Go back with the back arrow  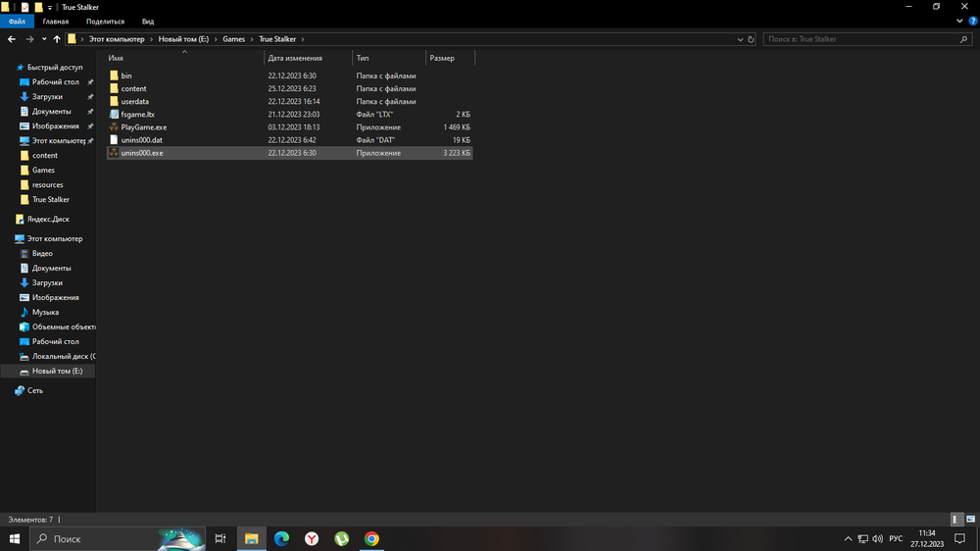[x=12, y=39]
